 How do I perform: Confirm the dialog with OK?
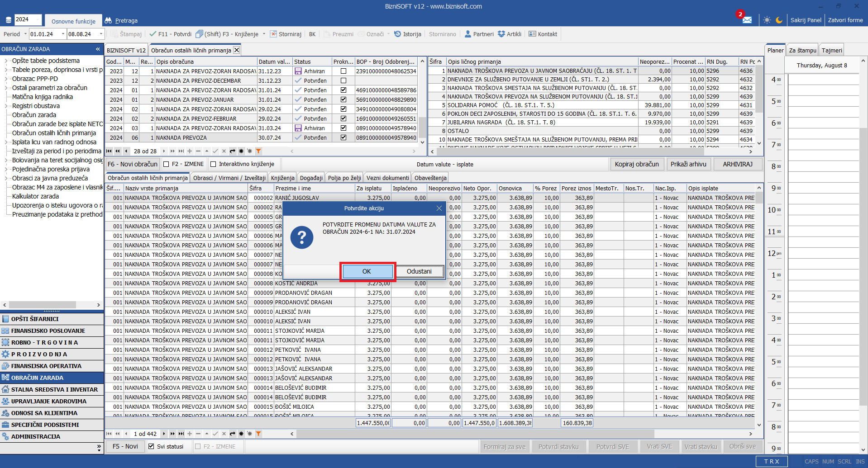coord(367,271)
